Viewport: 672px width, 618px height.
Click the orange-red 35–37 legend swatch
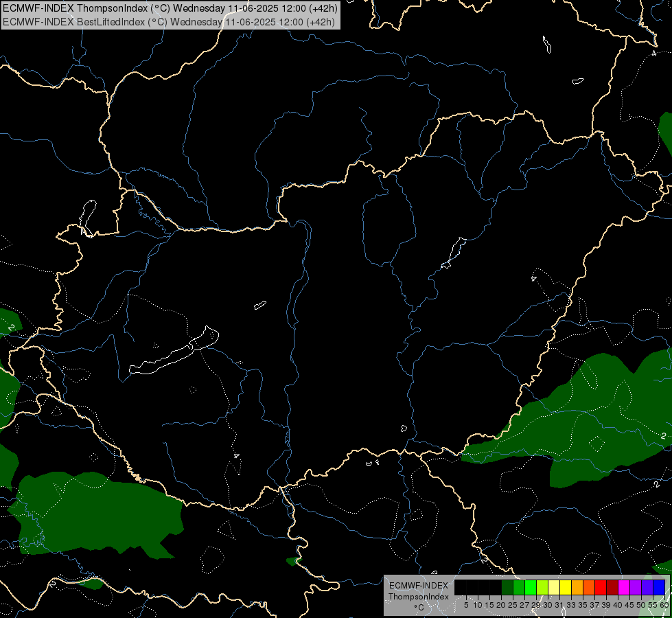pos(589,587)
